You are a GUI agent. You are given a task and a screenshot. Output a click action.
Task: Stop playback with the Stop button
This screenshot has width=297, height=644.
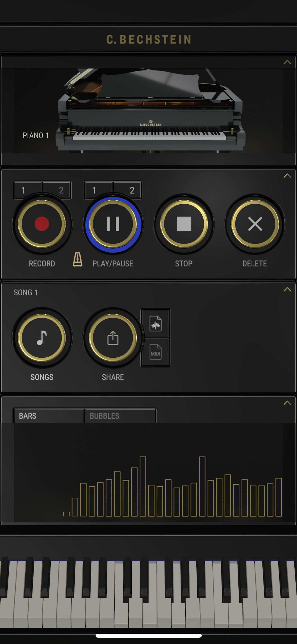184,224
